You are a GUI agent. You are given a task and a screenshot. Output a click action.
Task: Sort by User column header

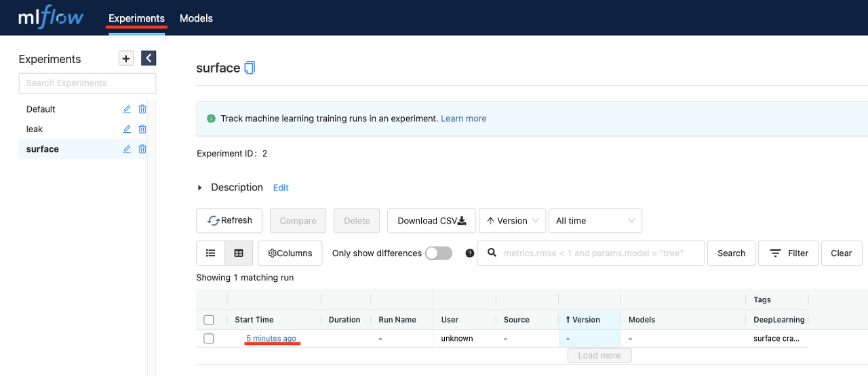pyautogui.click(x=450, y=320)
